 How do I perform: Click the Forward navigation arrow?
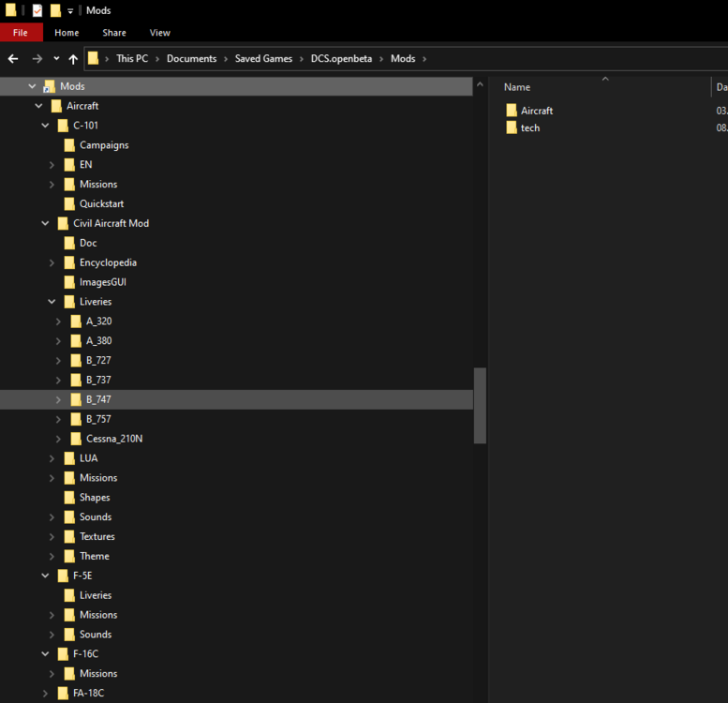(37, 58)
